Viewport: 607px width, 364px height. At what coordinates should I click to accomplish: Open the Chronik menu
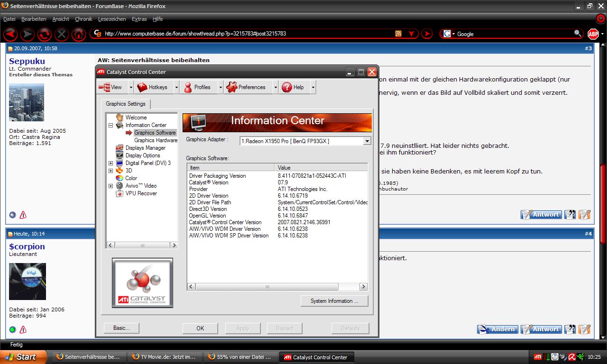(x=83, y=19)
